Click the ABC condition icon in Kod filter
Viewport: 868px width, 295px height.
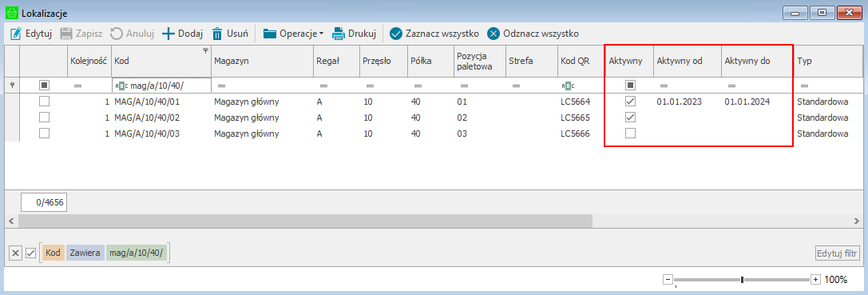click(122, 86)
